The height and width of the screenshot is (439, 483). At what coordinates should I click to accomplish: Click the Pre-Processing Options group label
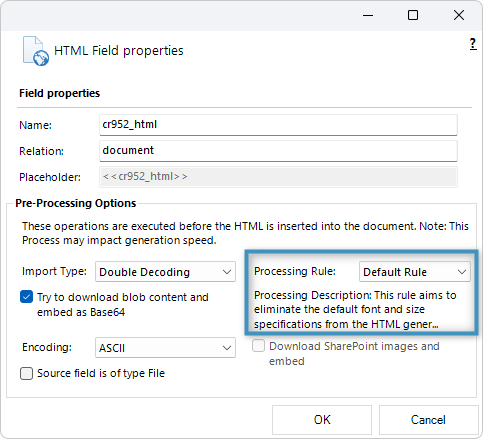(76, 203)
